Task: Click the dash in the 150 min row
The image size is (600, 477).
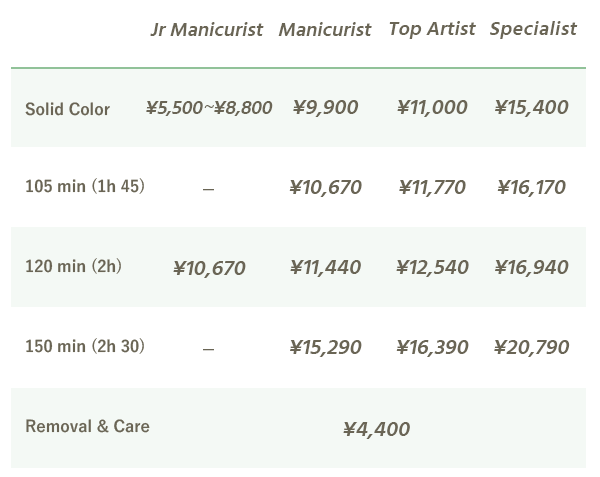Action: 208,349
